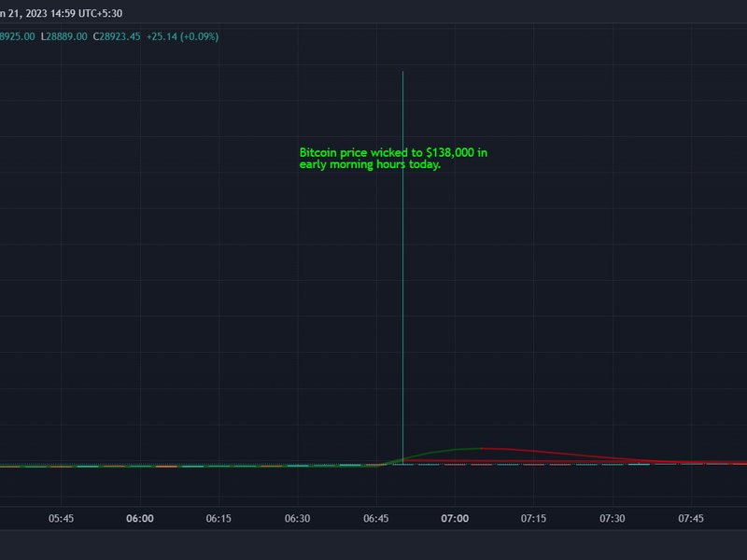Click the L28889.00 low value
747x560 pixels.
[x=63, y=36]
